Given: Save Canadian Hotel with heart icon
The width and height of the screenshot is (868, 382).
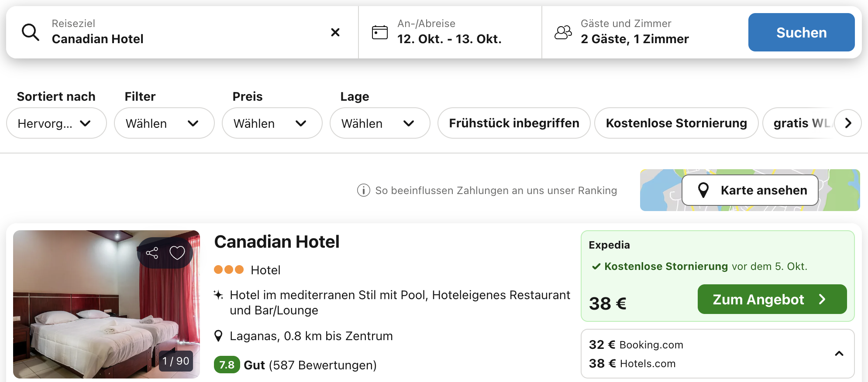Looking at the screenshot, I should point(177,253).
